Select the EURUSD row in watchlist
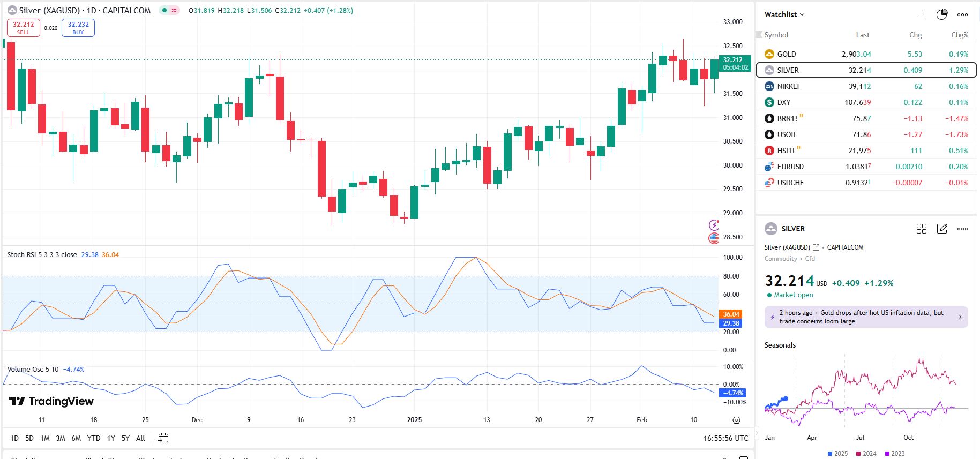 tap(866, 167)
